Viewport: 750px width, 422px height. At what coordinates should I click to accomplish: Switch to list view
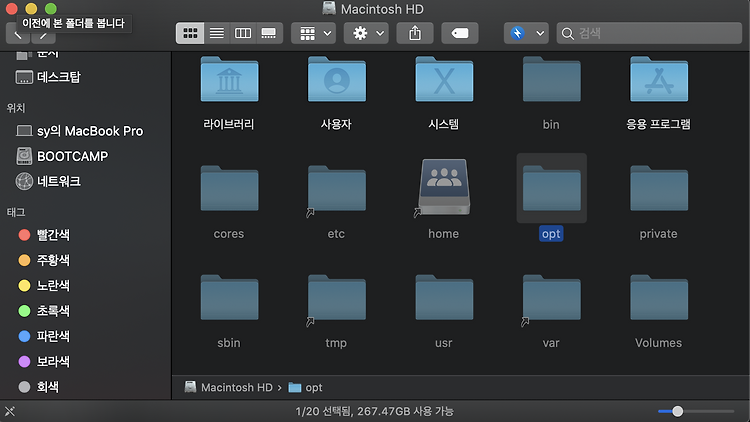click(x=217, y=33)
